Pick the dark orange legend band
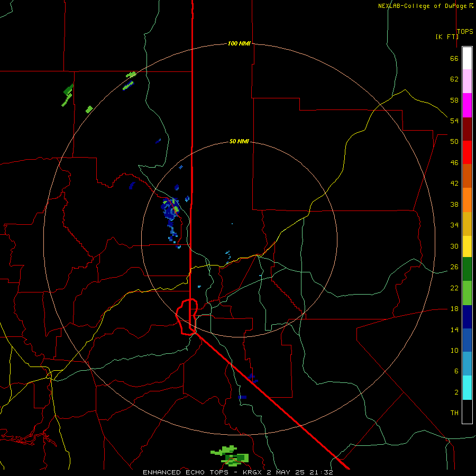Image resolution: width=476 pixels, height=476 pixels. (467, 176)
